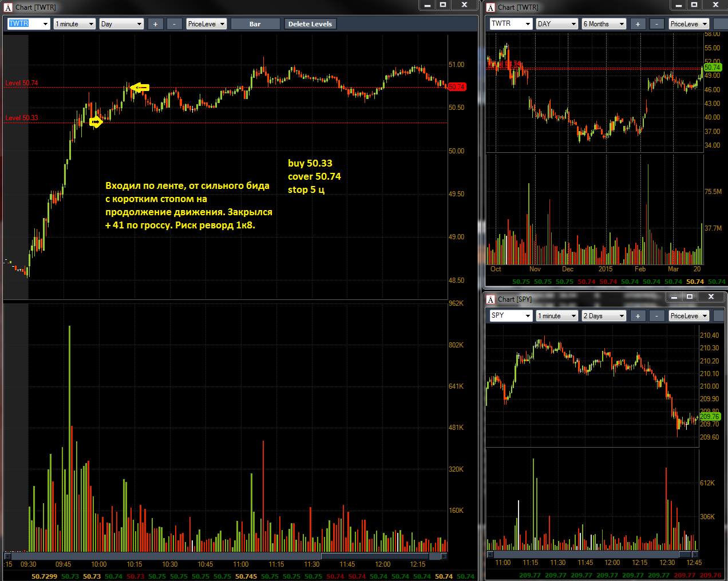Click the red 'Level 50.74' price line label

(x=22, y=83)
